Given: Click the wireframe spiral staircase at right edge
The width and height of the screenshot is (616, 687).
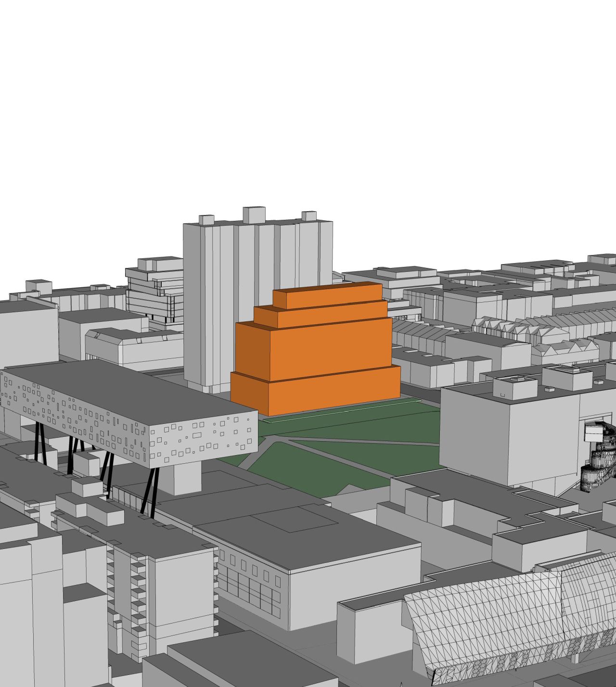Looking at the screenshot, I should [599, 457].
